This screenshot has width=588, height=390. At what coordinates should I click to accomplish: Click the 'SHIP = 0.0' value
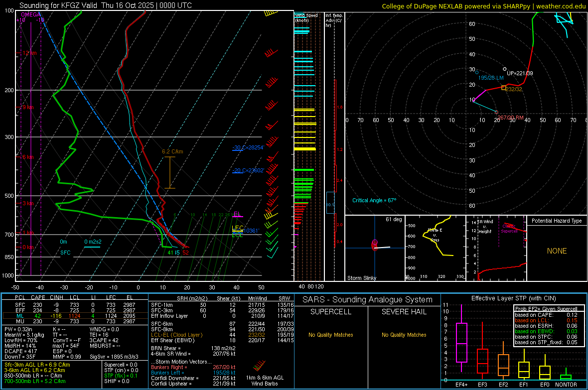pos(117,381)
